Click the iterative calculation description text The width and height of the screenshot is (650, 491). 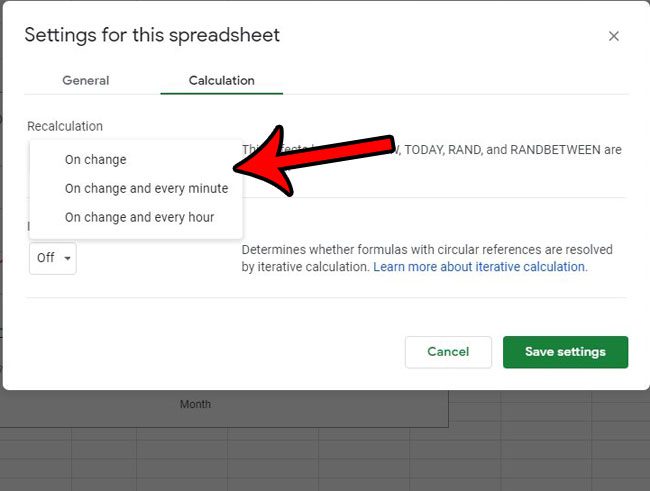pos(427,250)
